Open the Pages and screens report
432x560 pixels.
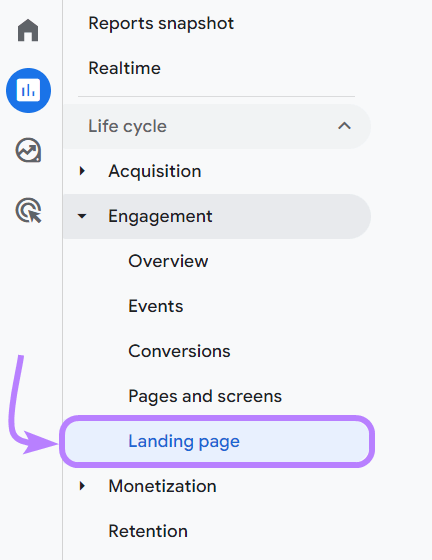coord(205,396)
